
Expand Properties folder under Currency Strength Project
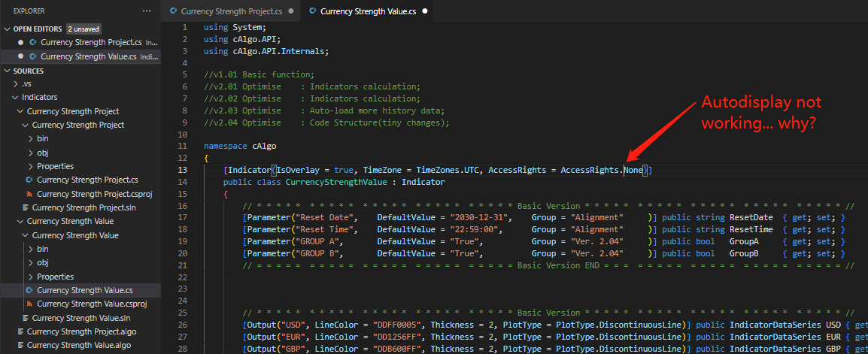point(31,166)
